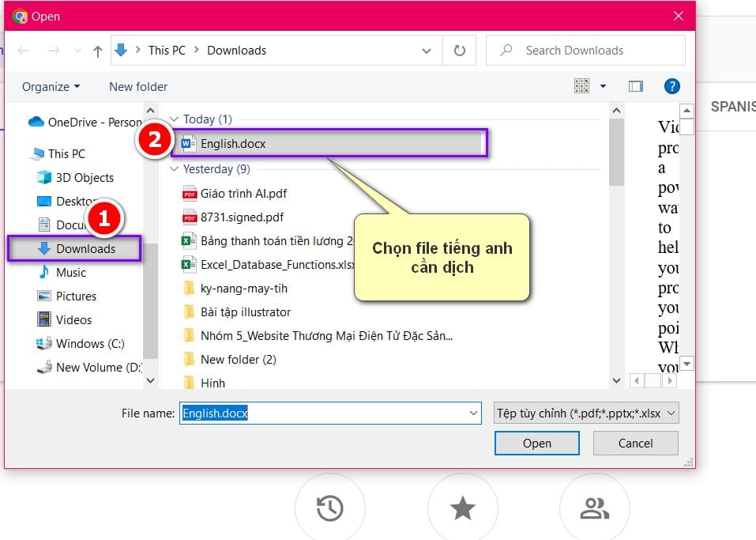Select Bảng thanh toán tiền lương spreadsheet
This screenshot has width=756, height=540.
pos(268,241)
